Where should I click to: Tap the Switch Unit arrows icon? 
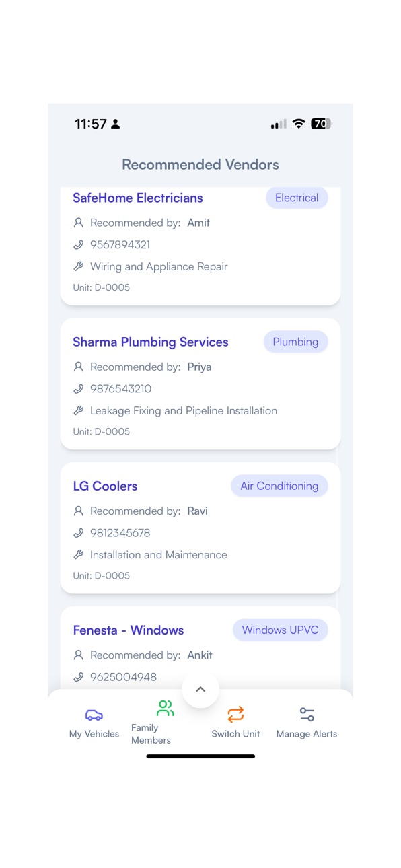[235, 714]
